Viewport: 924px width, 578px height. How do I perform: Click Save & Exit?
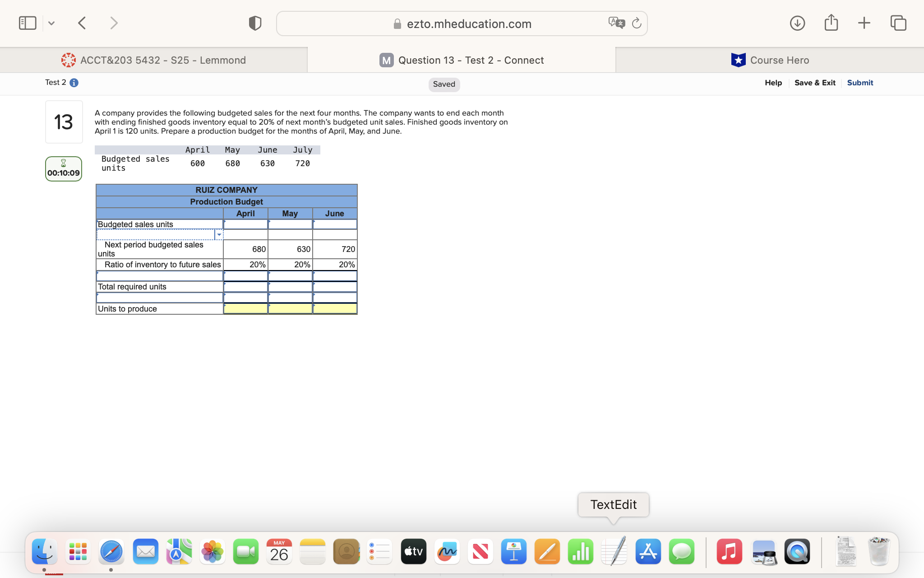[x=815, y=83]
